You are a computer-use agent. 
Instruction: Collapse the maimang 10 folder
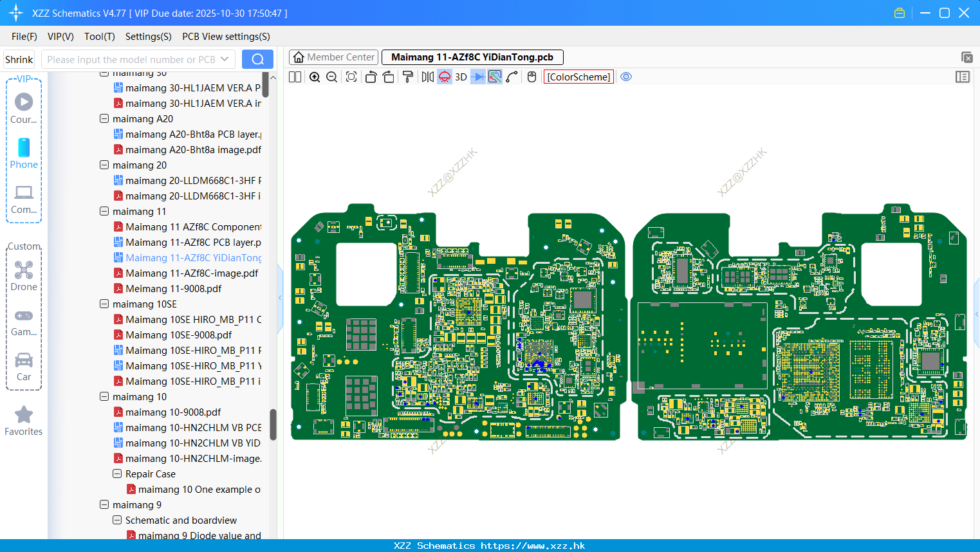[x=104, y=396]
